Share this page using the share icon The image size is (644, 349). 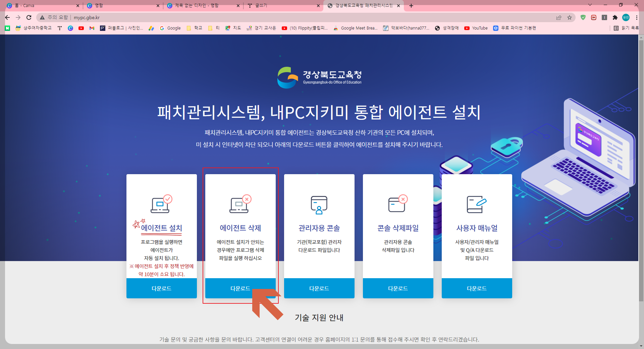click(x=559, y=17)
